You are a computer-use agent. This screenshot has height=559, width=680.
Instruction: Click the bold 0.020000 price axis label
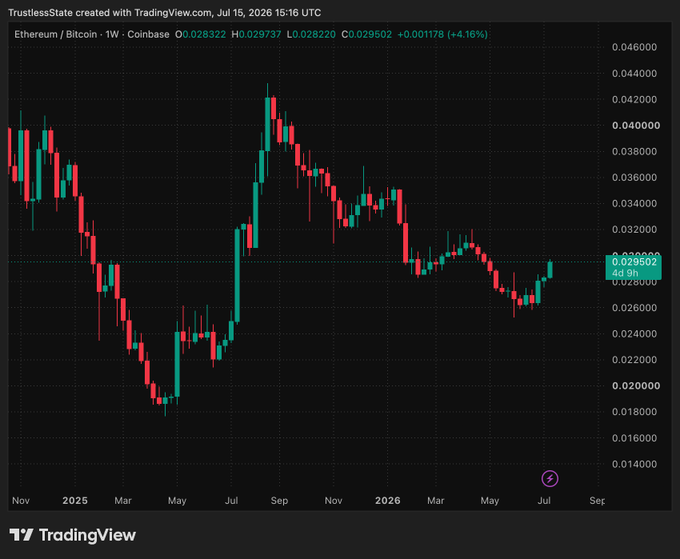coord(636,386)
